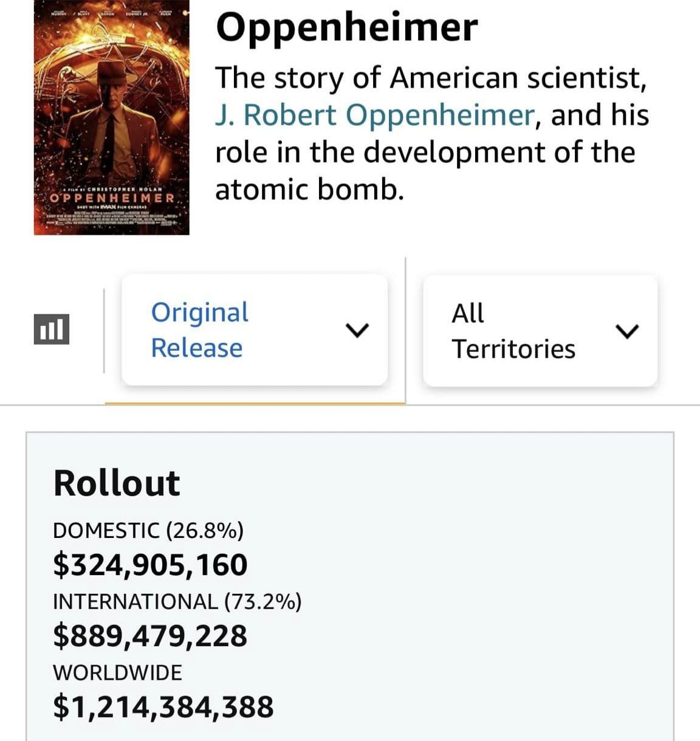Click the chevron beside Original Release
The image size is (700, 741).
(357, 330)
